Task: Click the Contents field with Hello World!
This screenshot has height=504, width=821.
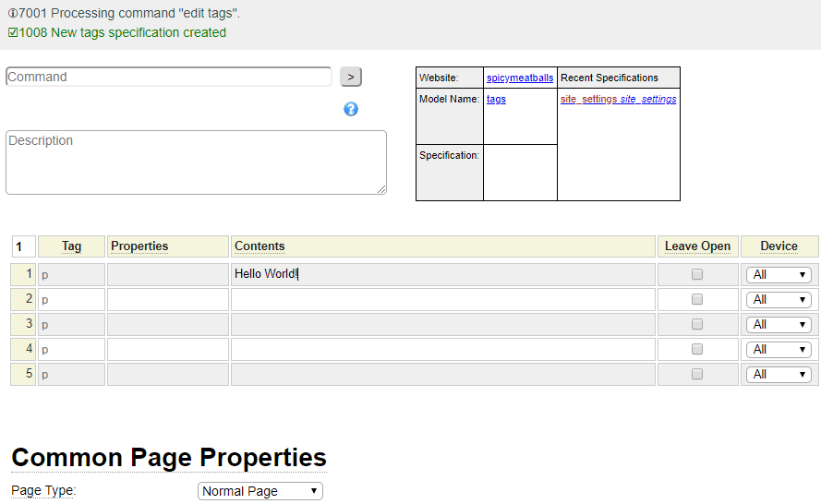Action: tap(442, 274)
